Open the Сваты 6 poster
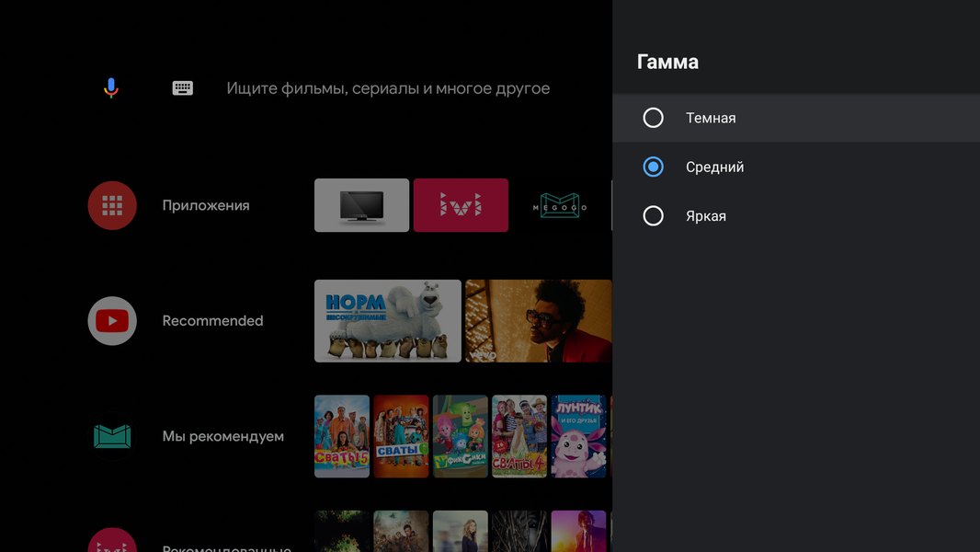This screenshot has width=980, height=552. pyautogui.click(x=401, y=436)
